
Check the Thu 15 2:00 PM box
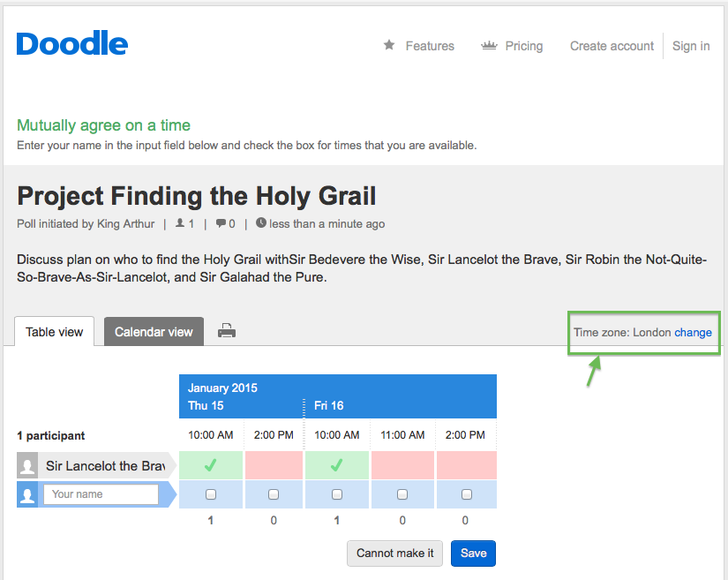tap(274, 494)
